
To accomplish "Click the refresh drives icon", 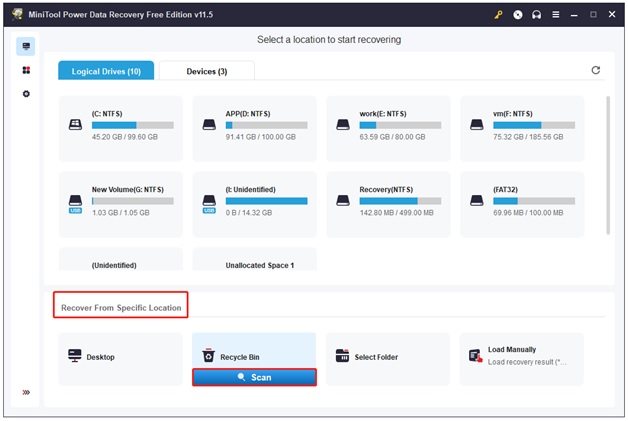I will (596, 70).
